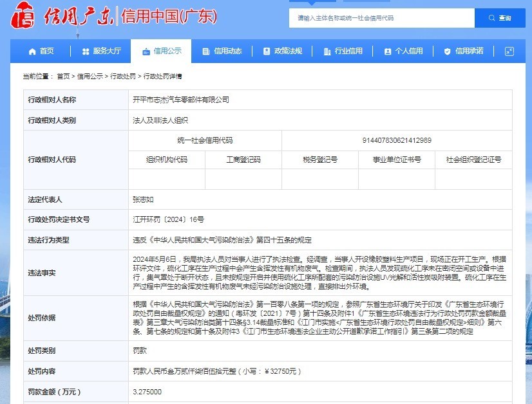Open the 服务大厅 menu item
532x404 pixels.
(106, 51)
